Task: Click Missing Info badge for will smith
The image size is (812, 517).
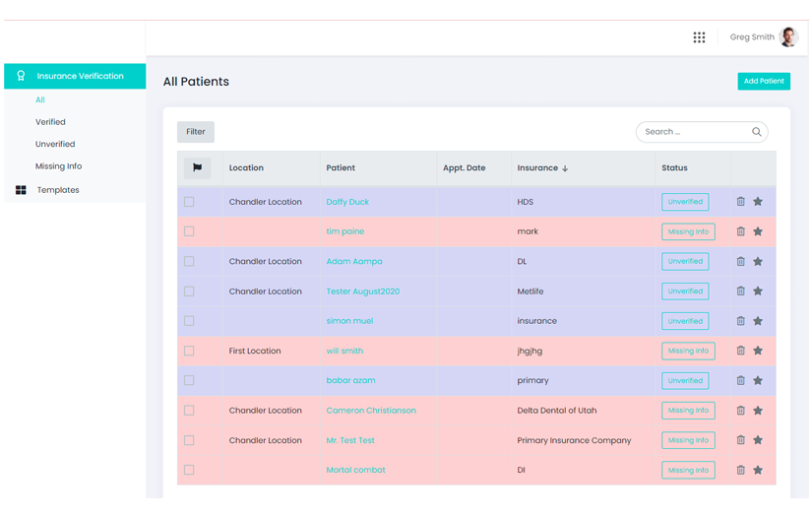Action: tap(688, 351)
